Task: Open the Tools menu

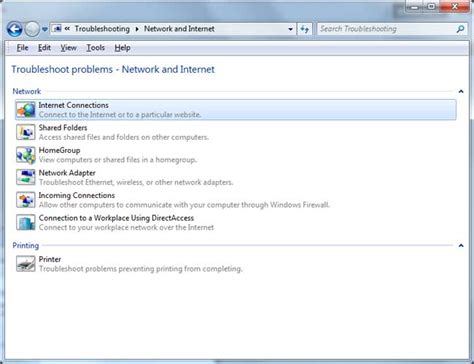Action: [96, 48]
